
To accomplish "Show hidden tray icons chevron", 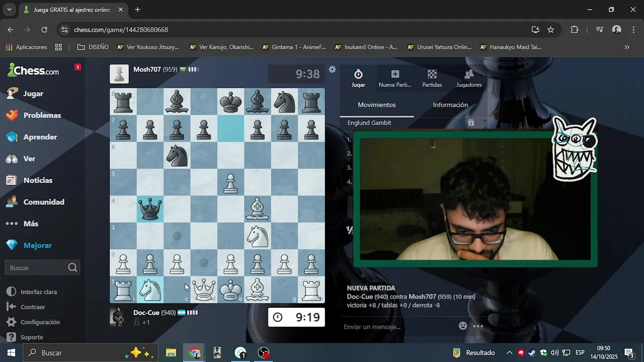I will [509, 352].
